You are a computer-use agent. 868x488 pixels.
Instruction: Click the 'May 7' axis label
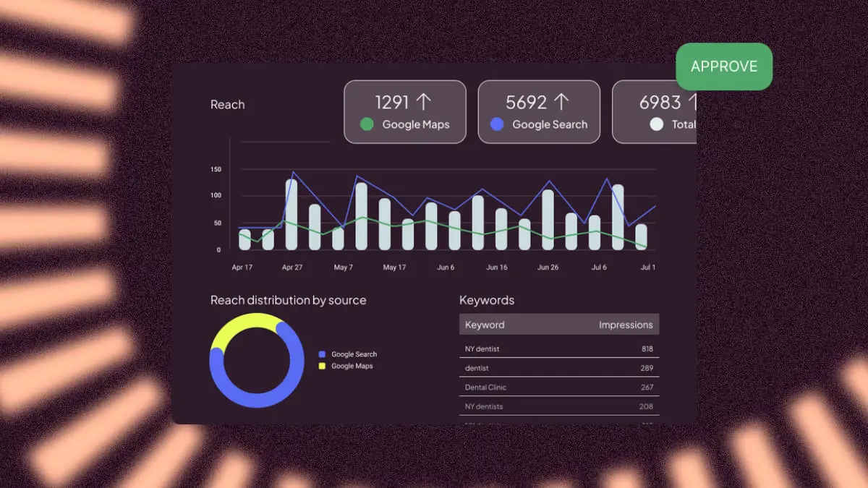coord(343,267)
